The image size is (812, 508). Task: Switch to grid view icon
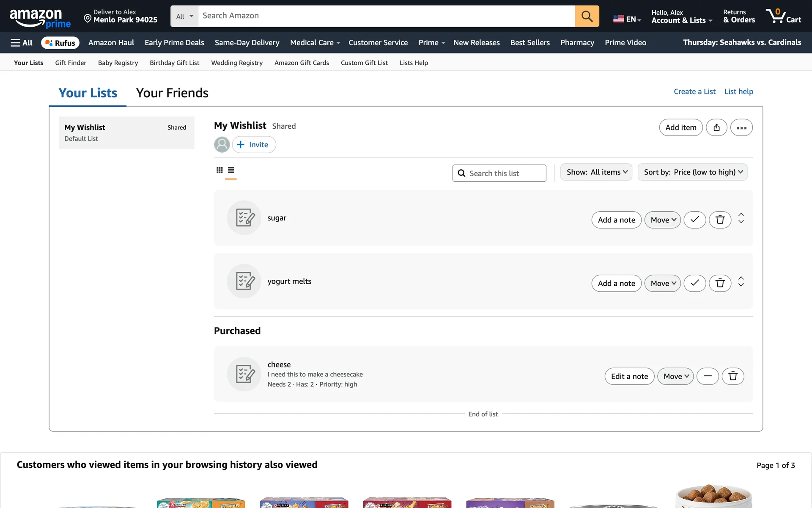219,170
